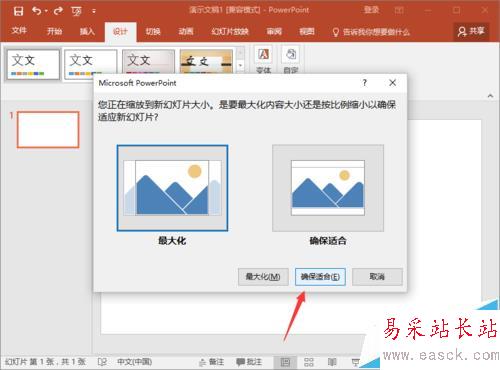
Task: Close the Microsoft PowerPoint dialog
Action: (x=393, y=83)
